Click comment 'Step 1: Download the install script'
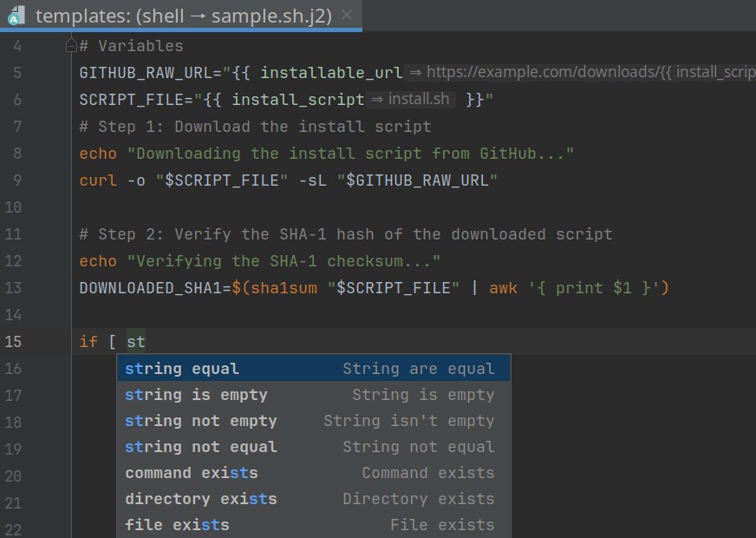This screenshot has width=756, height=538. 256,127
